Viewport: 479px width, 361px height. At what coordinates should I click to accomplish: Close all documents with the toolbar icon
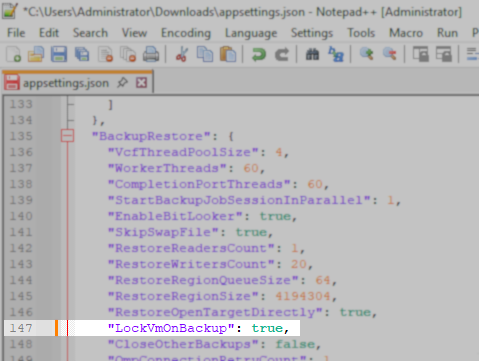(x=128, y=54)
